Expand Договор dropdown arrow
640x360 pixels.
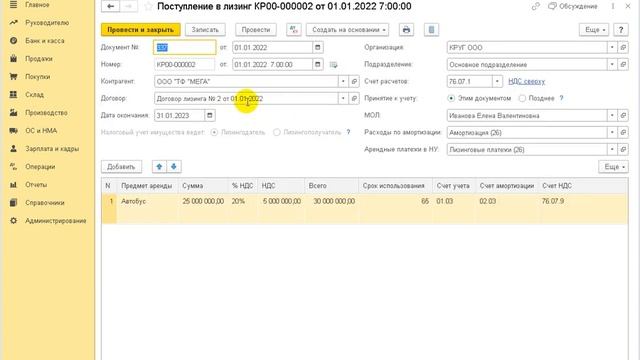click(343, 98)
